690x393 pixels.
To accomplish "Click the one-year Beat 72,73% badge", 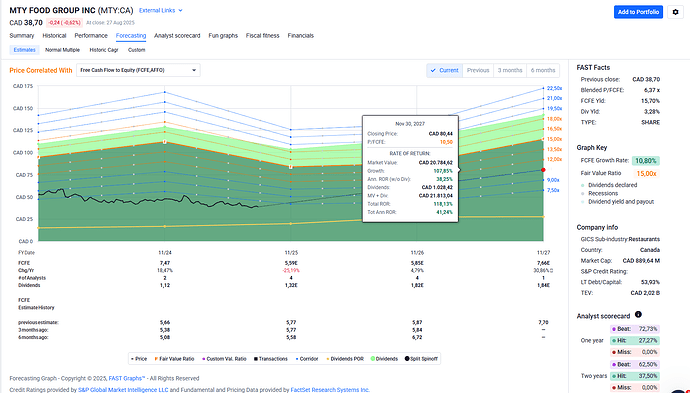I will pyautogui.click(x=635, y=329).
